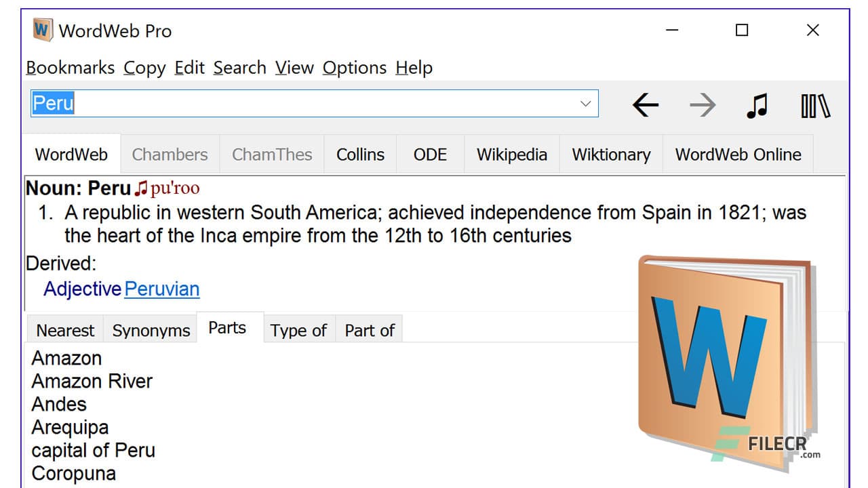Image resolution: width=868 pixels, height=488 pixels.
Task: Play pronunciation note beside pu'roo
Action: [x=140, y=188]
